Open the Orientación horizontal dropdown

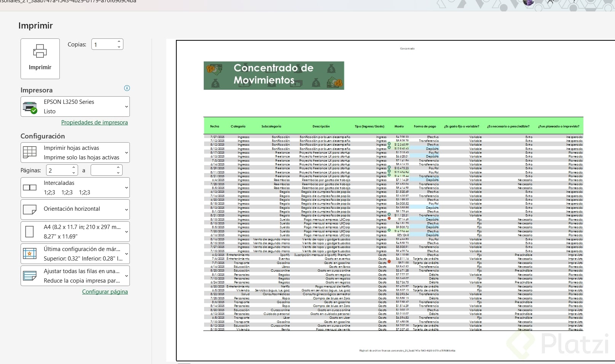75,210
